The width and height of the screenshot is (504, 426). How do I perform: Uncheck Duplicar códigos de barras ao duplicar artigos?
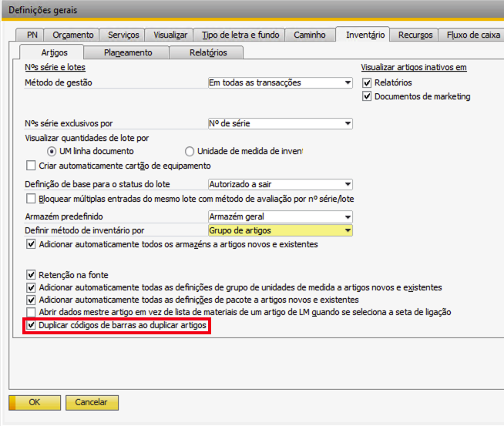click(31, 326)
